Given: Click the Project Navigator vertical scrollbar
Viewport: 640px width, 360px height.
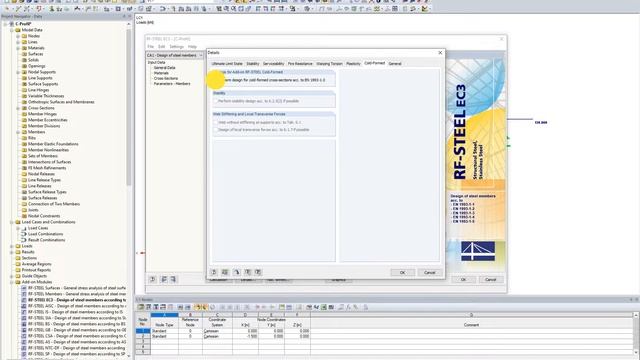Looking at the screenshot, I should 129,106.
